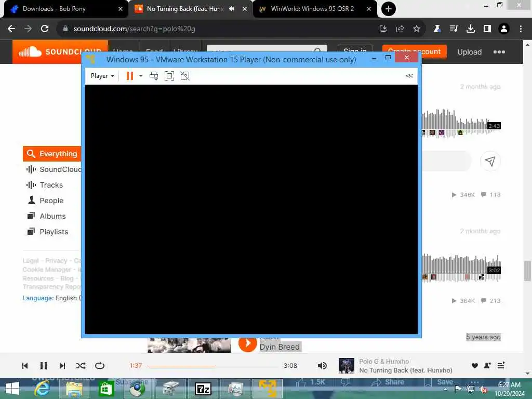
Task: Go back in the browser
Action: point(11,29)
